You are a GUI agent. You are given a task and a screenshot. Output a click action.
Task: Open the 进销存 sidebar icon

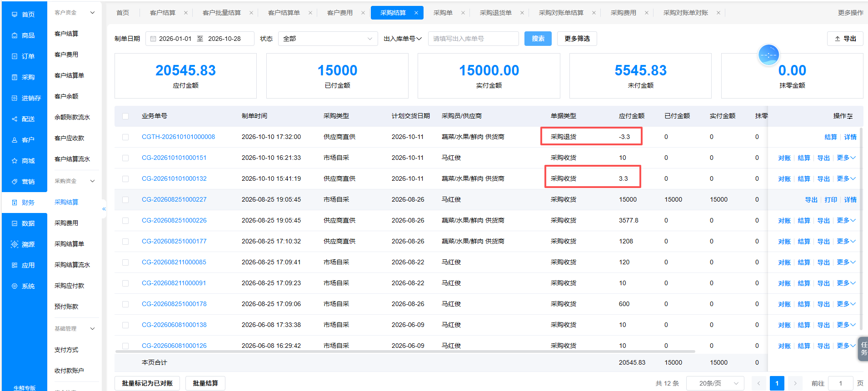[x=15, y=98]
